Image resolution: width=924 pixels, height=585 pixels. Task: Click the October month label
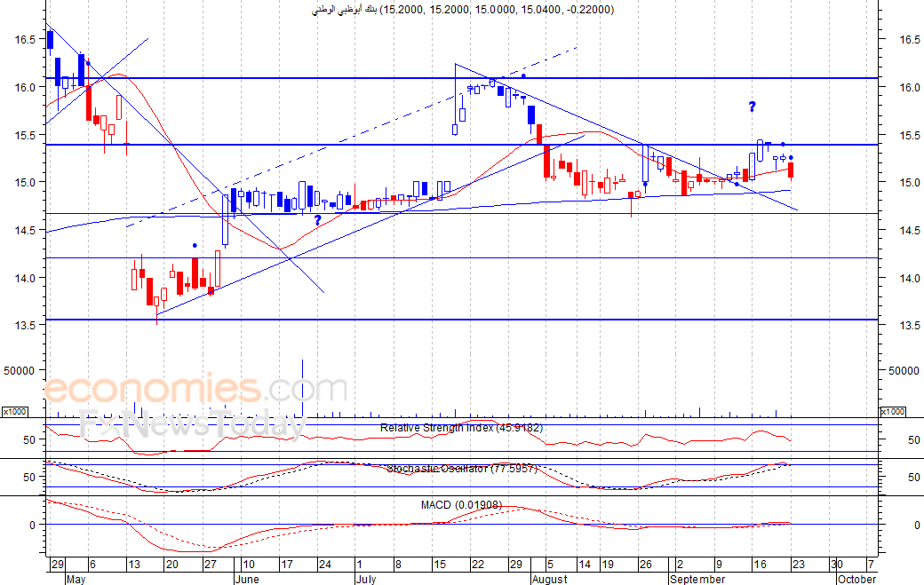coord(856,579)
